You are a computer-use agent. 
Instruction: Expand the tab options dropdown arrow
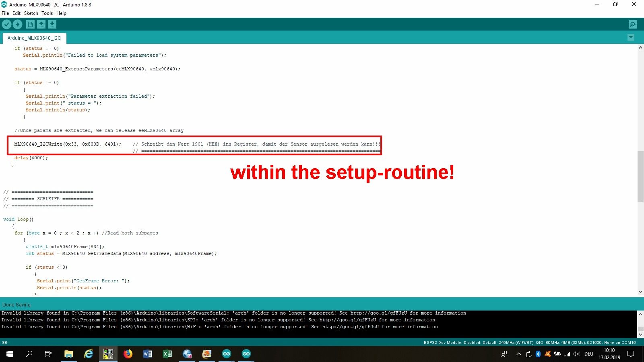[x=631, y=37]
